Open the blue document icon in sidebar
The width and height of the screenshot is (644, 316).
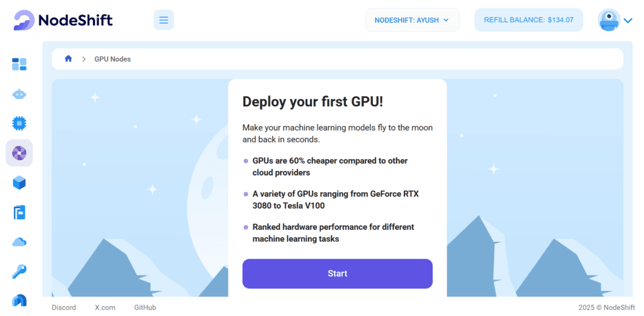[19, 212]
